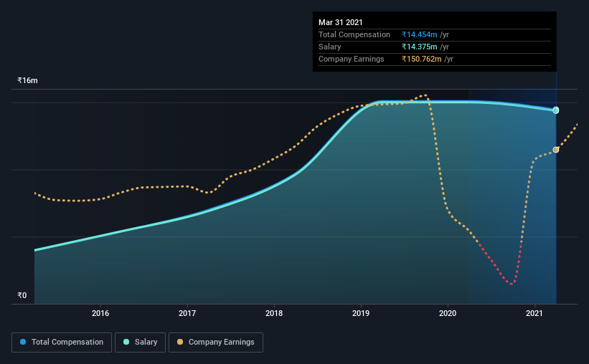Click the 2017 x-axis label
Viewport: 589px width, 364px height.
coord(187,313)
